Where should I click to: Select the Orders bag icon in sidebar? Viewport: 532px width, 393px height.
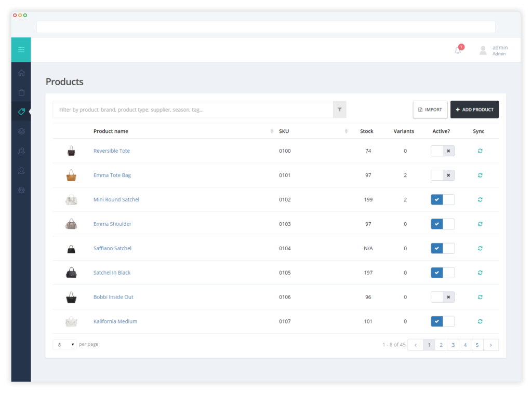coord(21,92)
